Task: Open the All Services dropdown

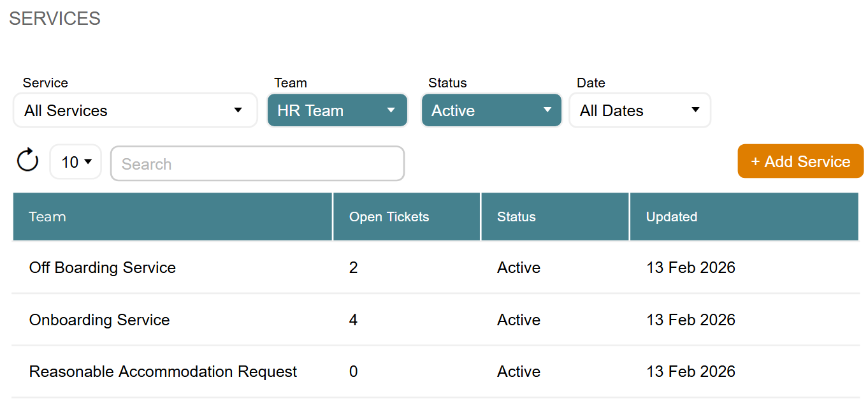Action: (134, 110)
